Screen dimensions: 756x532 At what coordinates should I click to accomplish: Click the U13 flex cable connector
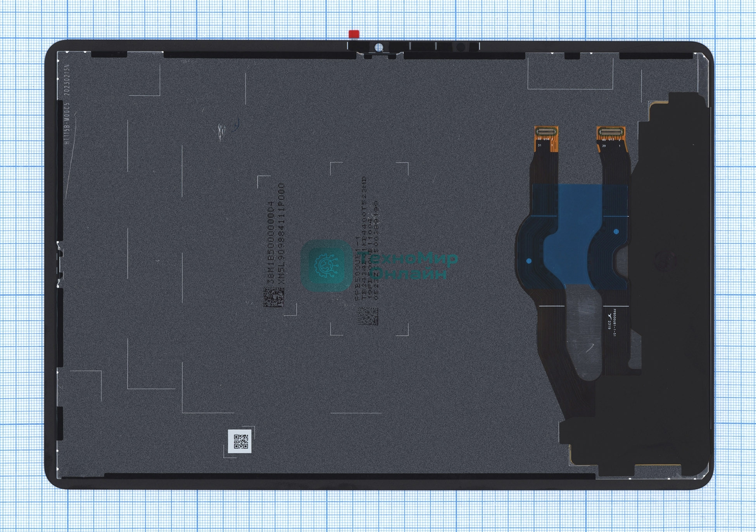[611, 132]
